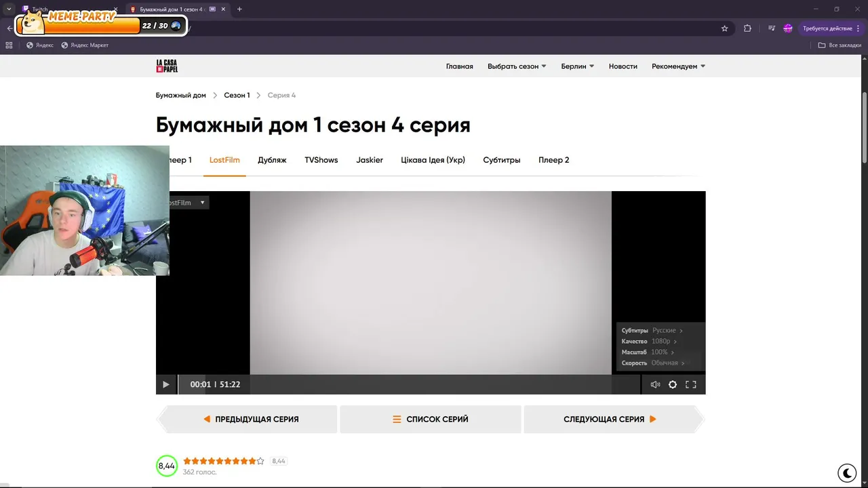Click the browser back arrow

(9, 28)
